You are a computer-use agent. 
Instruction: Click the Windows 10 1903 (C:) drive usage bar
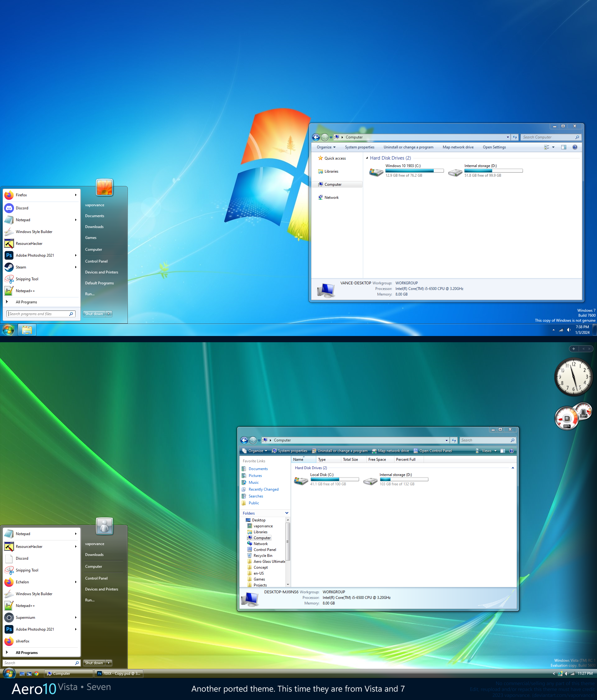[414, 170]
